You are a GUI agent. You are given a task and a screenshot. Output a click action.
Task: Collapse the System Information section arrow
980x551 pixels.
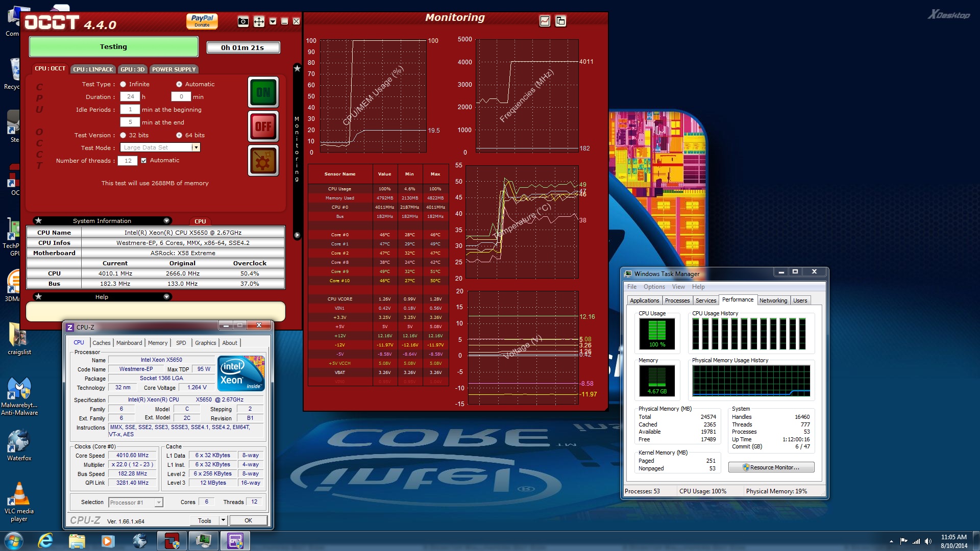(166, 221)
